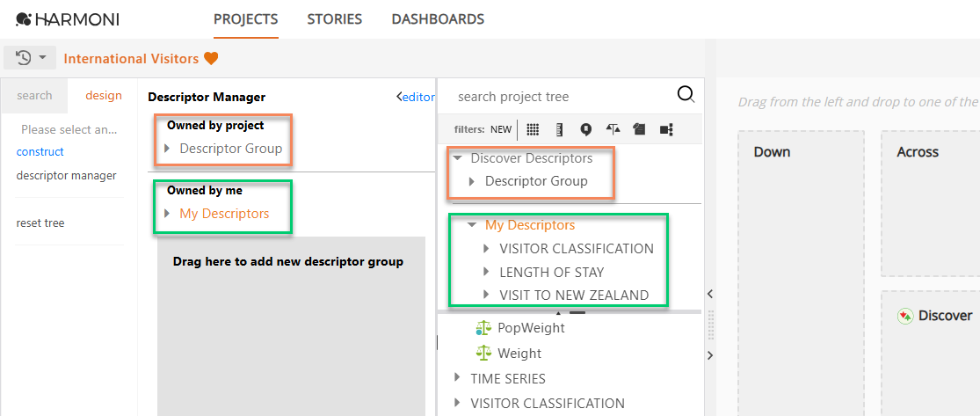Screen dimensions: 980x416
Task: Go back to the editor link
Action: 417,97
